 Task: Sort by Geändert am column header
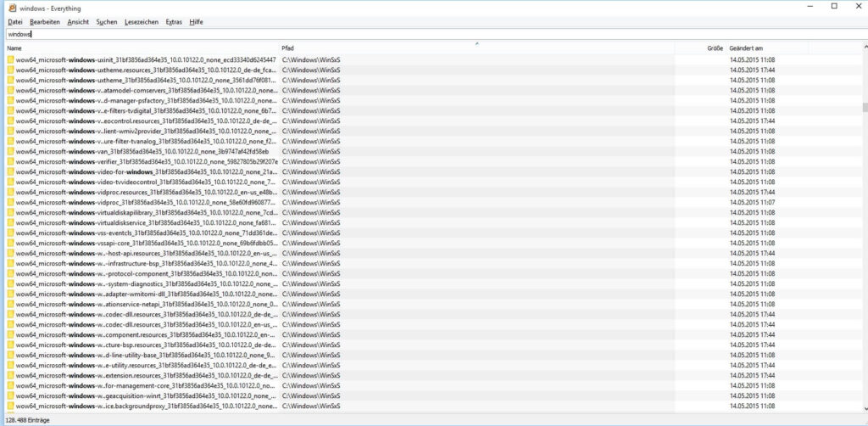click(767, 48)
